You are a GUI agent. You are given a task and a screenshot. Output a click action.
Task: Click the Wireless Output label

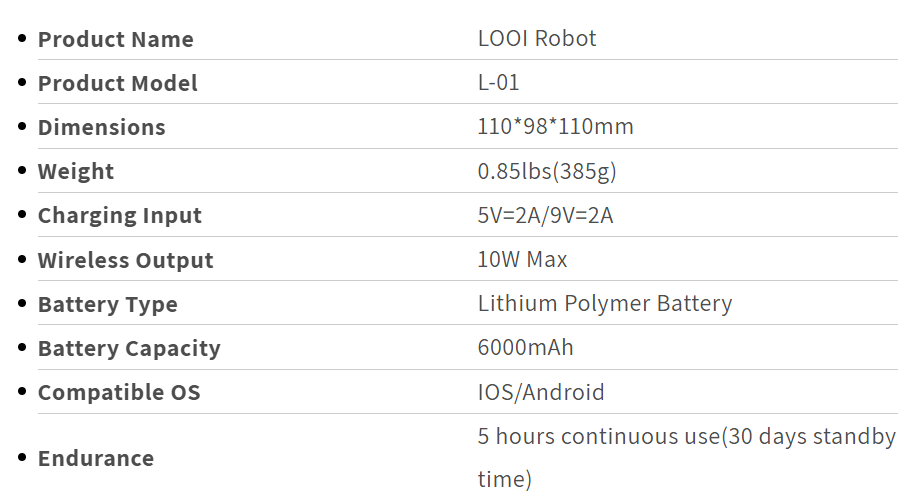126,260
